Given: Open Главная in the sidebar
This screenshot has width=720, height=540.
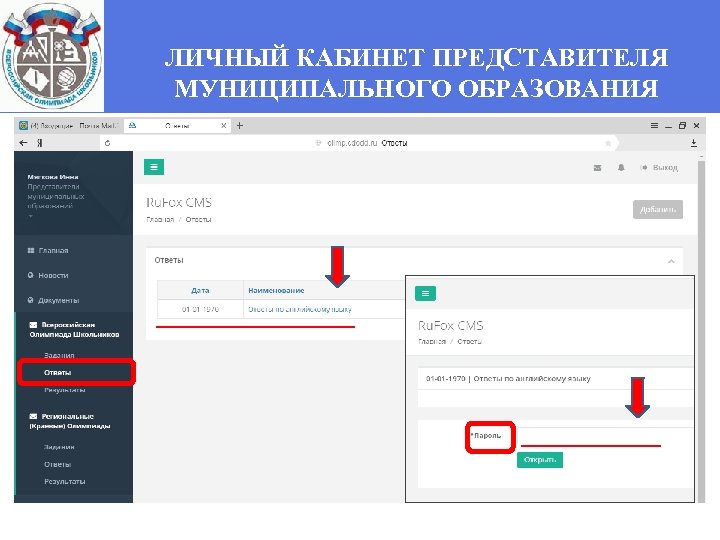Looking at the screenshot, I should tap(53, 251).
